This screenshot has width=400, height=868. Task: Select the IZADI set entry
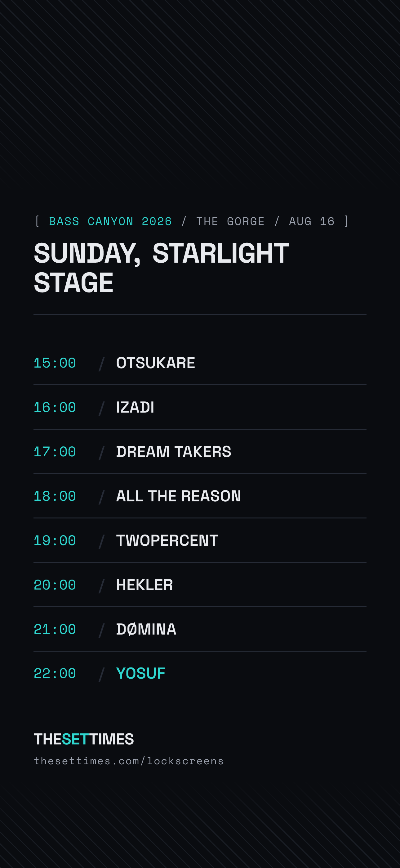(x=200, y=407)
